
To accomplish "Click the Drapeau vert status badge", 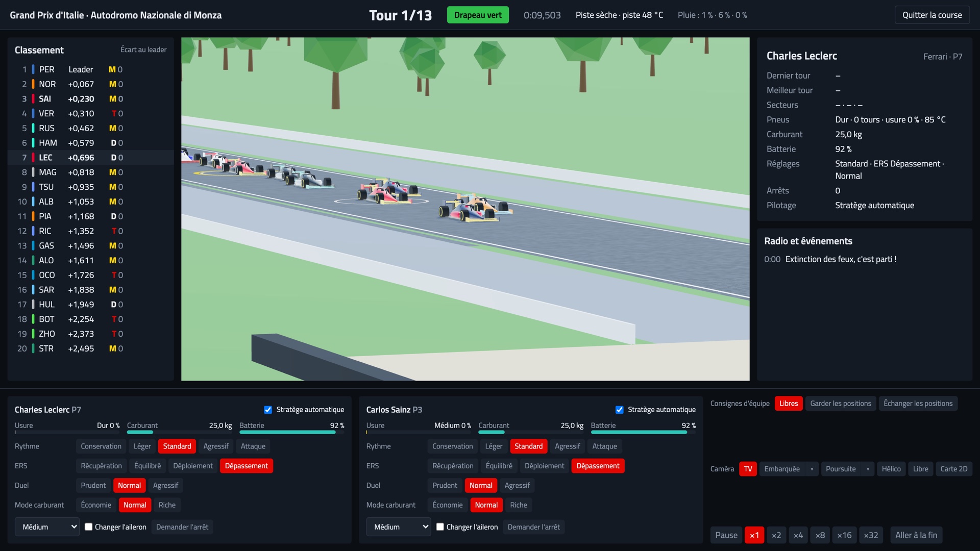I will click(478, 15).
